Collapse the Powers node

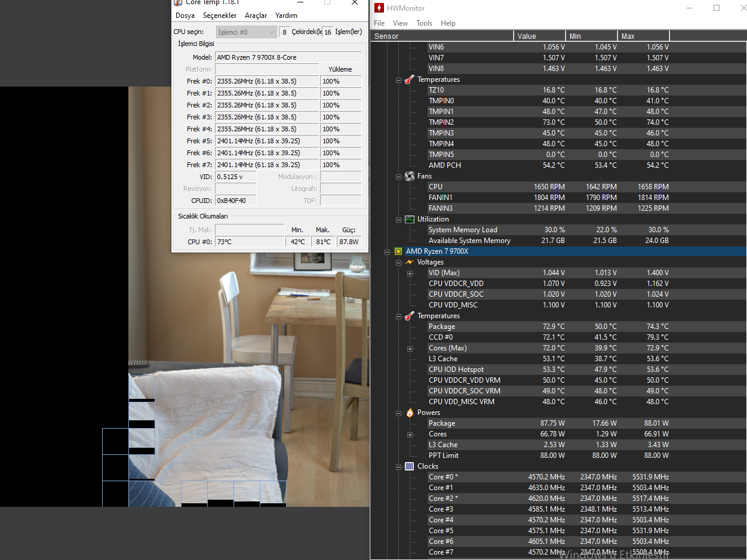pos(399,413)
